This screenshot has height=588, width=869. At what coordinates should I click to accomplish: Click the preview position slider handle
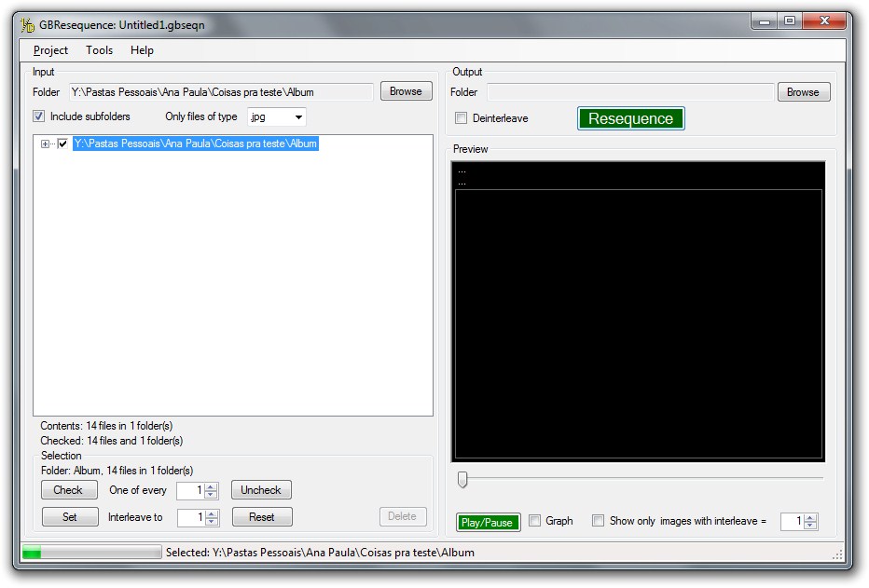tap(462, 479)
